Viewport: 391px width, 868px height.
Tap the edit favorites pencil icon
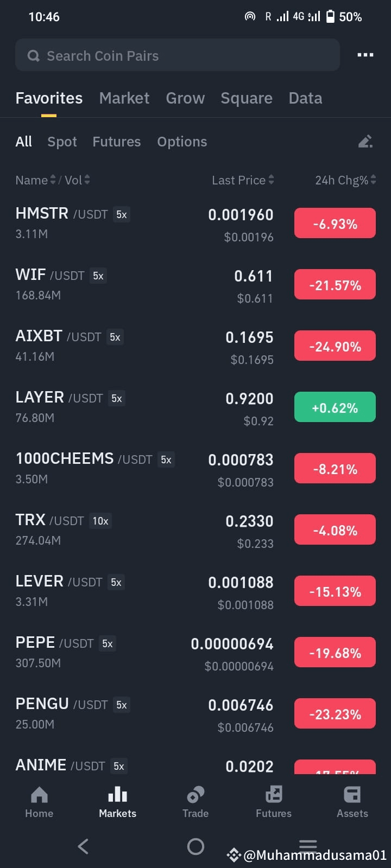point(365,142)
